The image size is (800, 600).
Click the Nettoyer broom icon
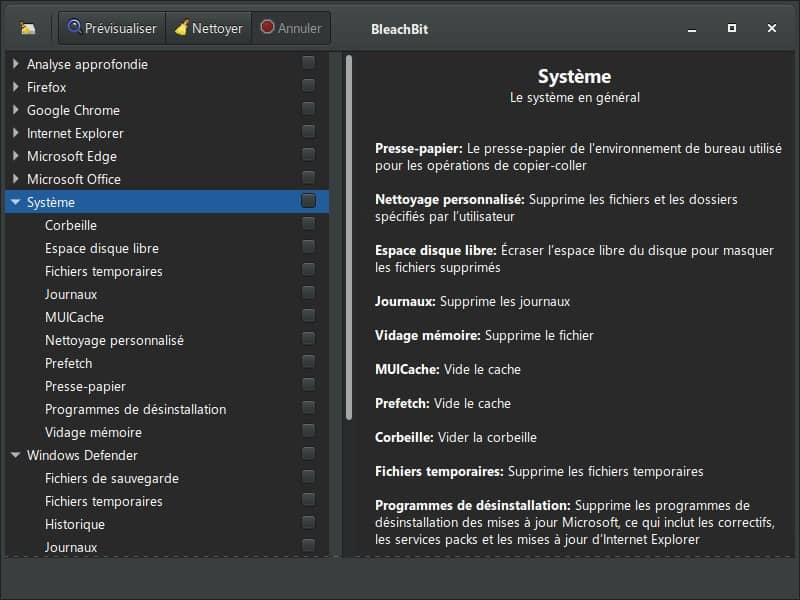pos(182,27)
